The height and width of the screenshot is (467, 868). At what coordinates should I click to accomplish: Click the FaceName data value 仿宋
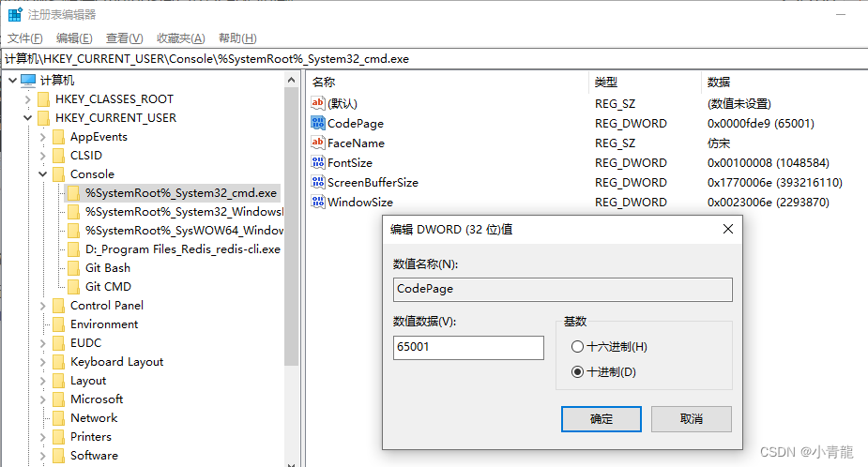click(x=719, y=143)
